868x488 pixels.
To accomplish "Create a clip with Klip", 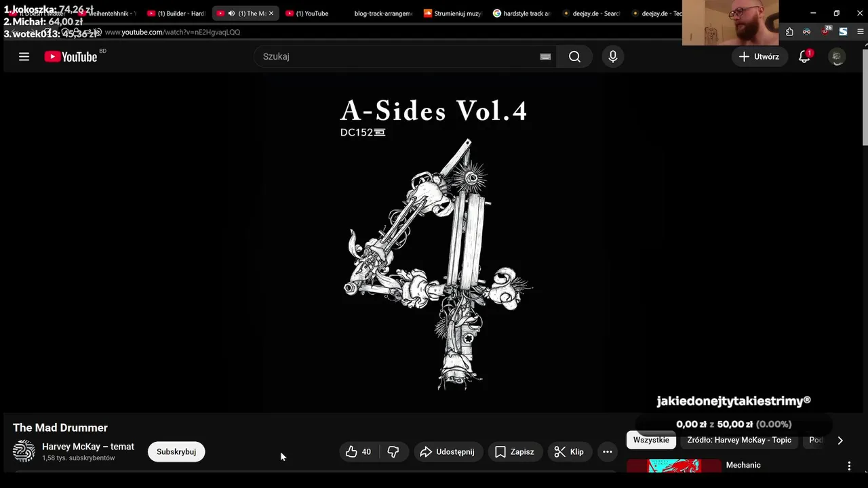I will coord(570,452).
